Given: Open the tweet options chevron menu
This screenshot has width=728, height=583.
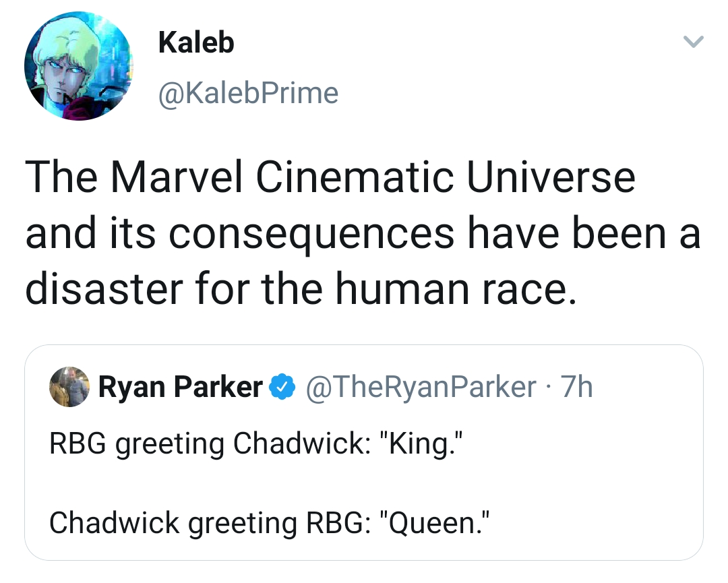Looking at the screenshot, I should 693,42.
